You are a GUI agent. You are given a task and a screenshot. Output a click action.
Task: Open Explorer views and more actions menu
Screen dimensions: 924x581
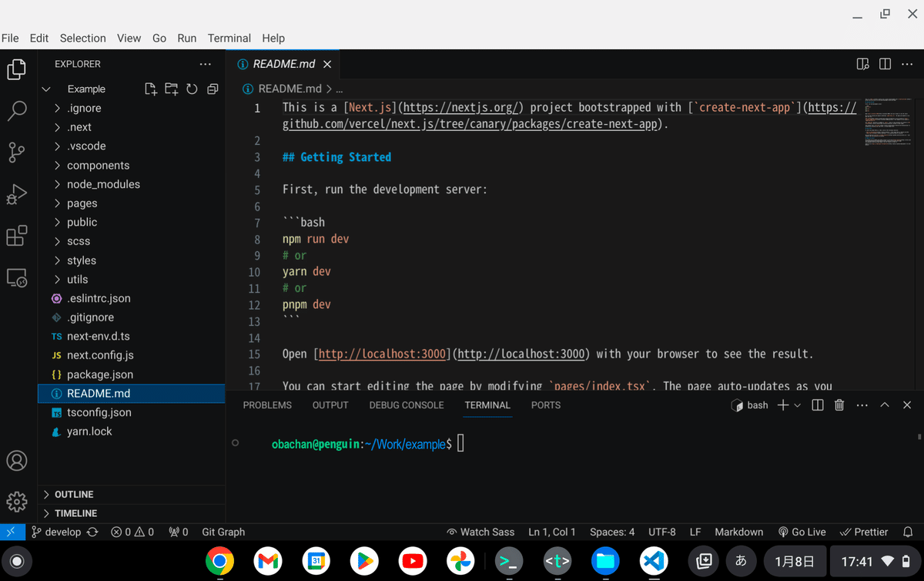[205, 64]
